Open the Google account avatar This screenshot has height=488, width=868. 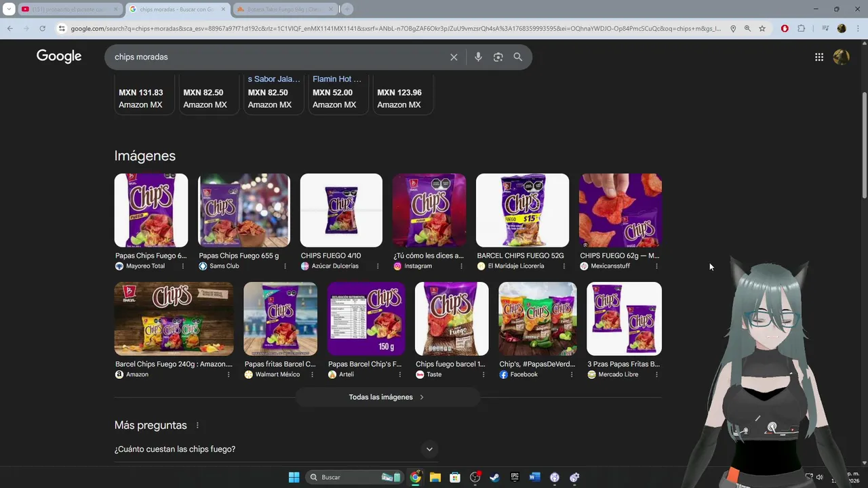click(842, 57)
